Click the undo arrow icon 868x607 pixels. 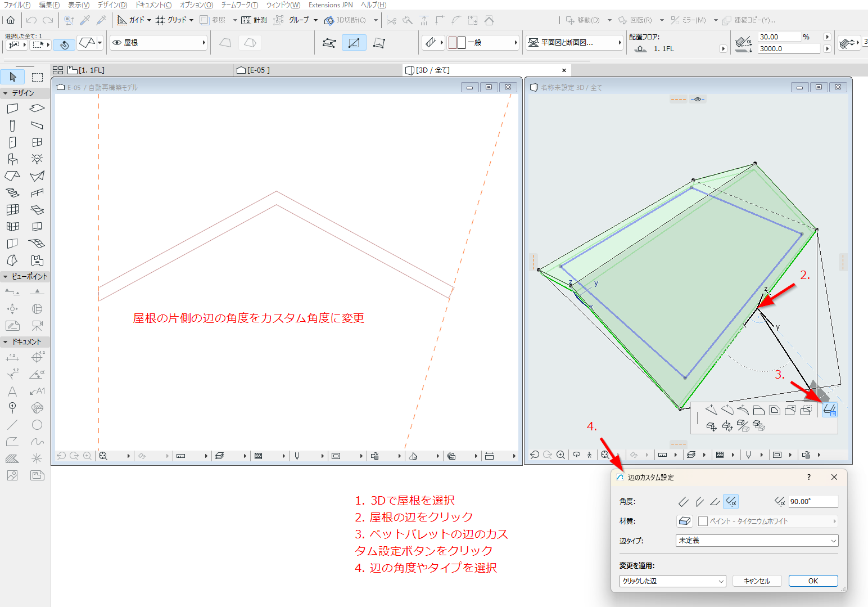pos(31,20)
